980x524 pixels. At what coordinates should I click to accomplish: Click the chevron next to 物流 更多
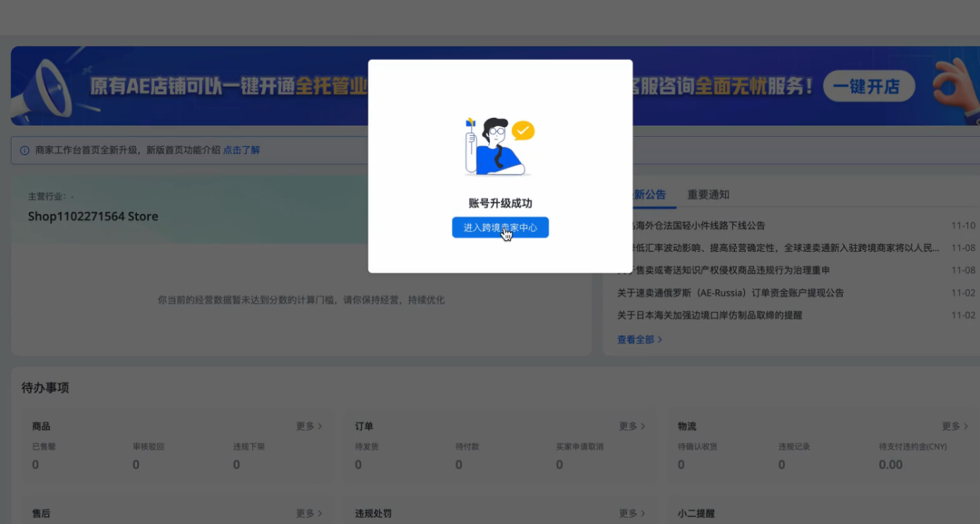(x=967, y=425)
